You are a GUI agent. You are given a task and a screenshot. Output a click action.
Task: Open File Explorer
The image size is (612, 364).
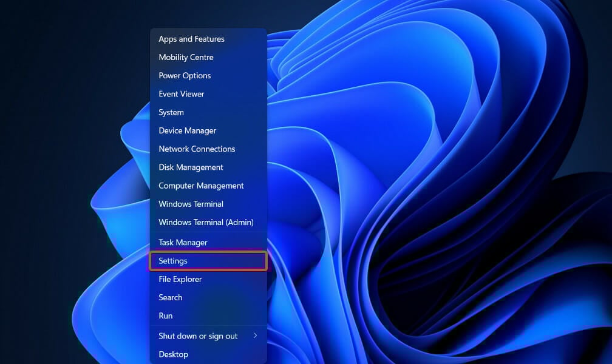pos(208,279)
